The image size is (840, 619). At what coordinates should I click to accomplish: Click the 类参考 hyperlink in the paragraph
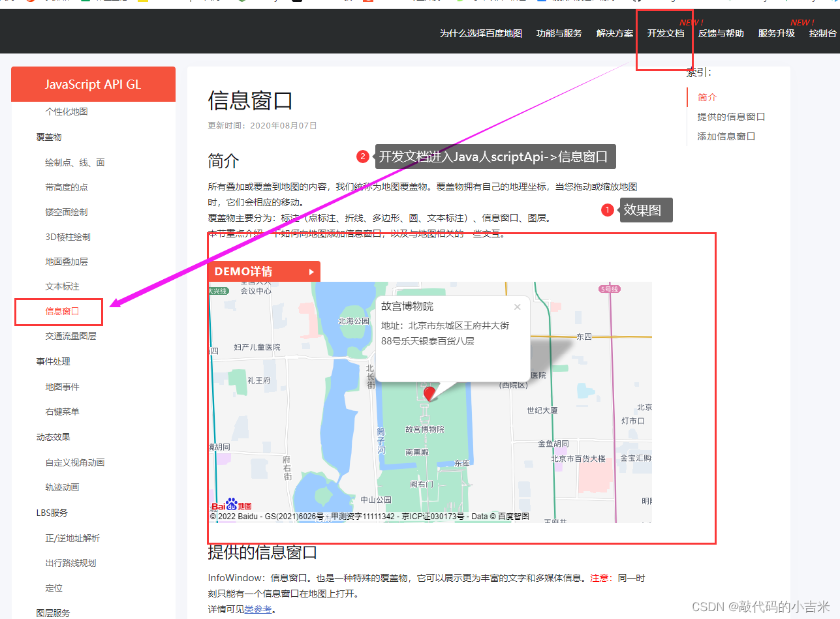(257, 609)
